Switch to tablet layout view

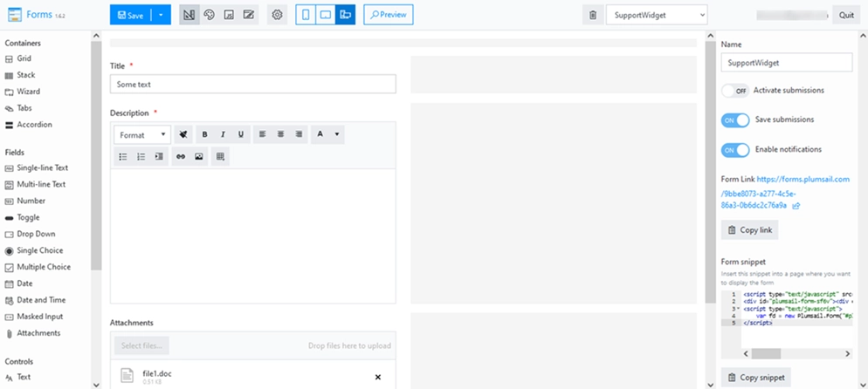click(326, 15)
